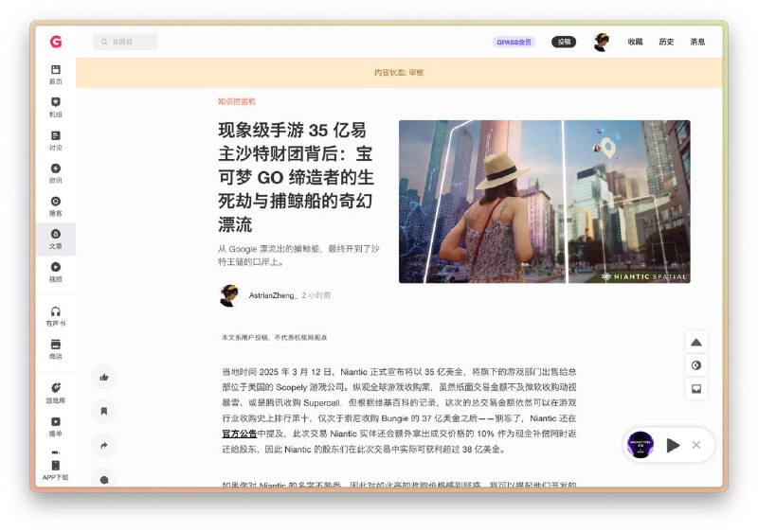
Task: Click the search field at top
Action: 125,42
